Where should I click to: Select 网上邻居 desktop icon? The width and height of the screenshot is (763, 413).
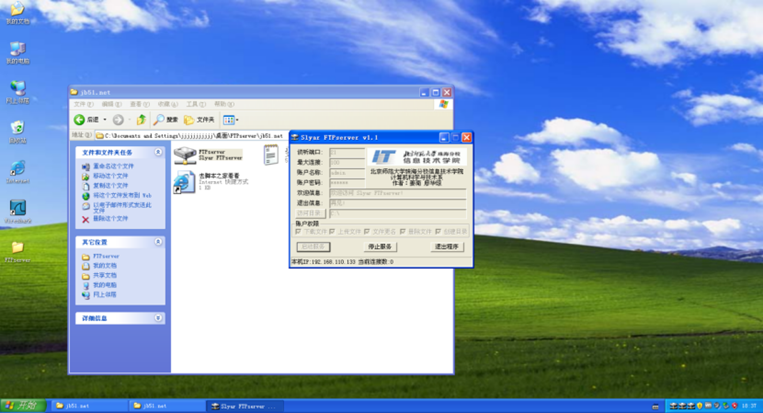click(18, 92)
